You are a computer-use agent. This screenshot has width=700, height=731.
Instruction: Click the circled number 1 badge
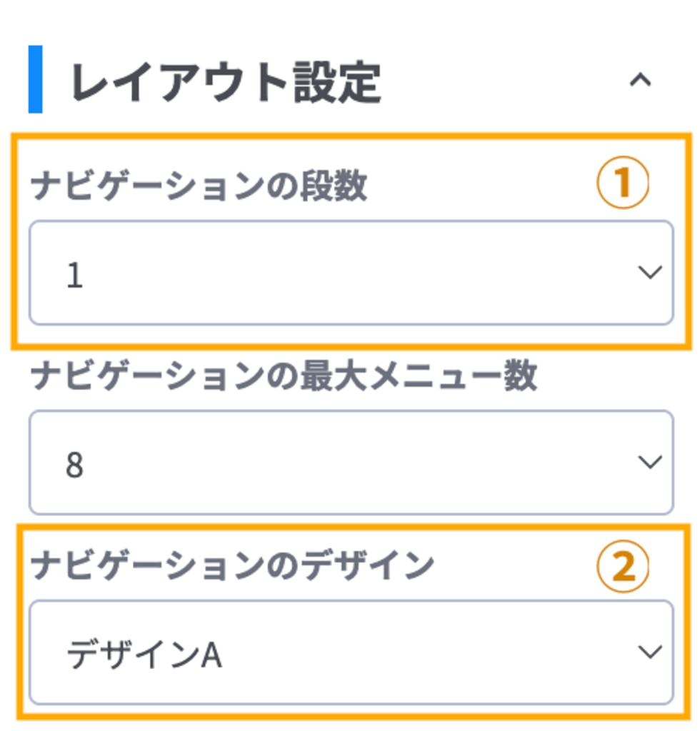pos(623,184)
